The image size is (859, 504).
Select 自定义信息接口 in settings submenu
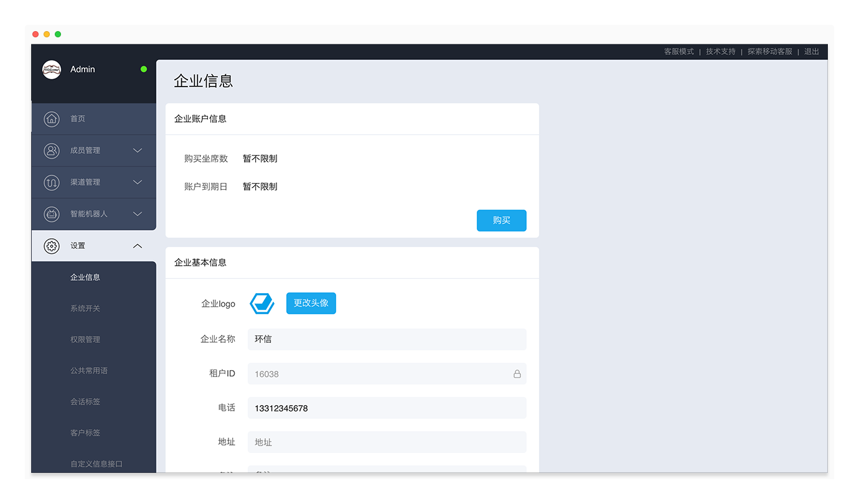[96, 464]
